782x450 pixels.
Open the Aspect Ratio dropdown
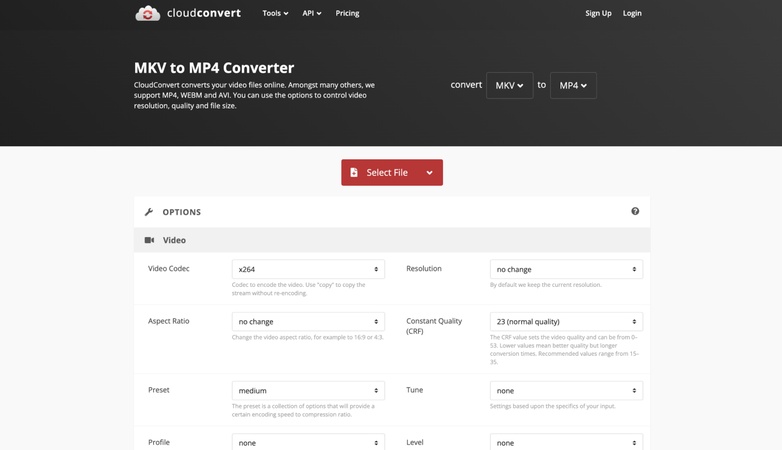pos(308,321)
